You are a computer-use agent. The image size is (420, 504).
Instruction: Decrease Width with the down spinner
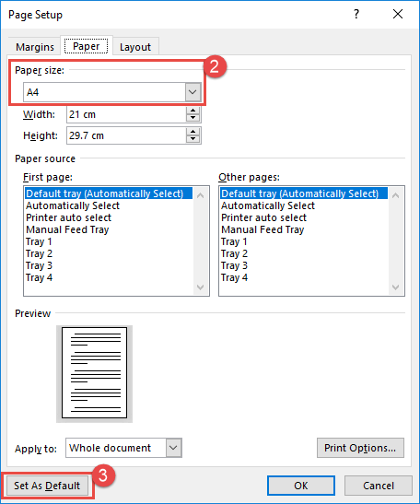point(192,118)
